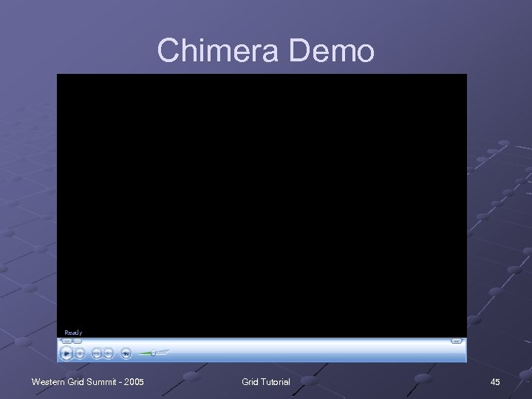Click the volume slider handle

click(154, 353)
